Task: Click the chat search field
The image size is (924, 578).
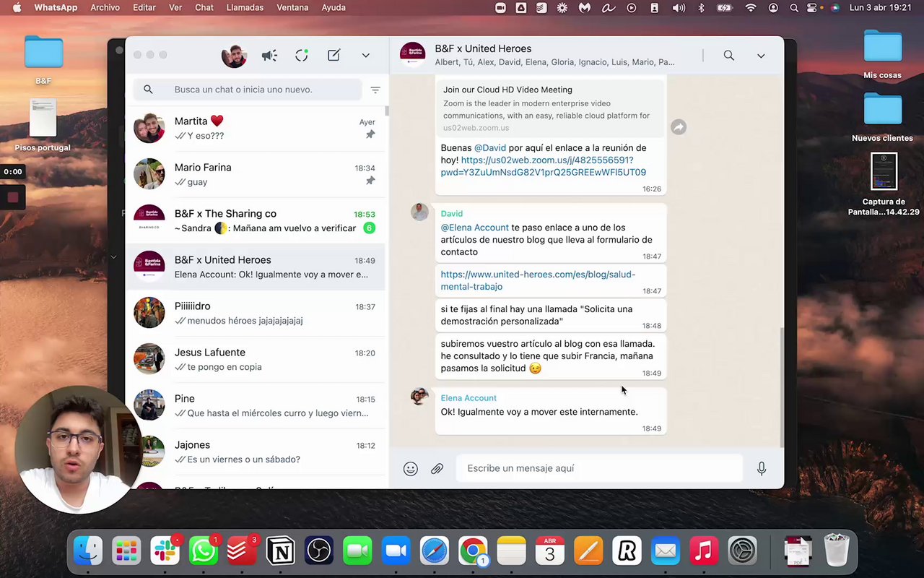Action: click(248, 90)
